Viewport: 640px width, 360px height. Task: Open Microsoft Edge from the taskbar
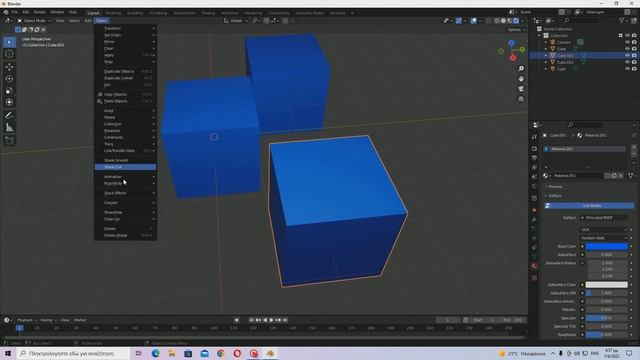coord(156,353)
